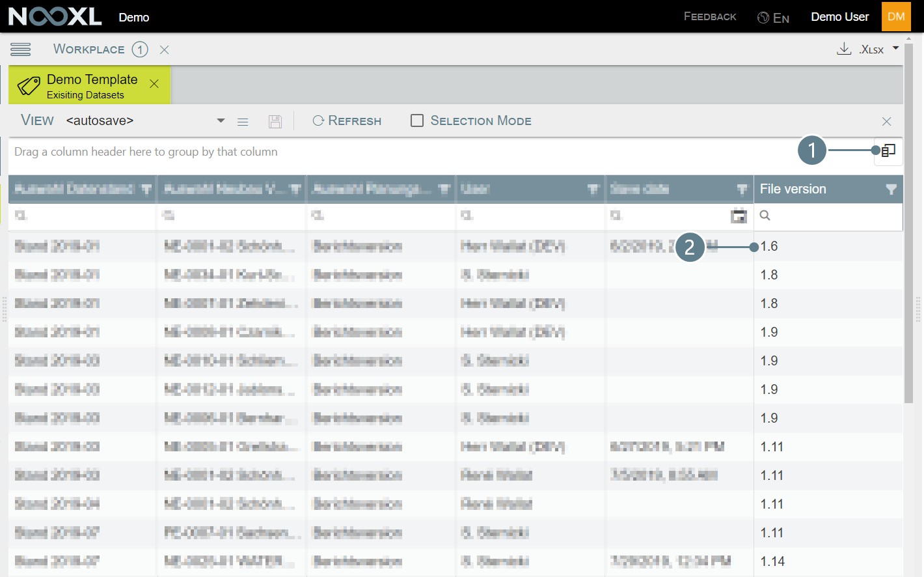The height and width of the screenshot is (577, 924).
Task: Open the Feedback link
Action: 710,17
